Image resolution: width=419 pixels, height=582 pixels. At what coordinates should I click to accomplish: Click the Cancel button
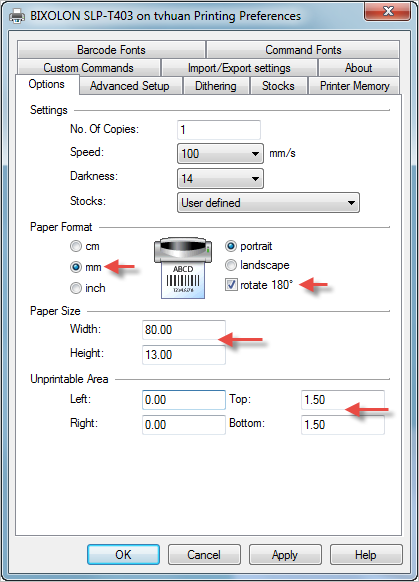pos(204,555)
